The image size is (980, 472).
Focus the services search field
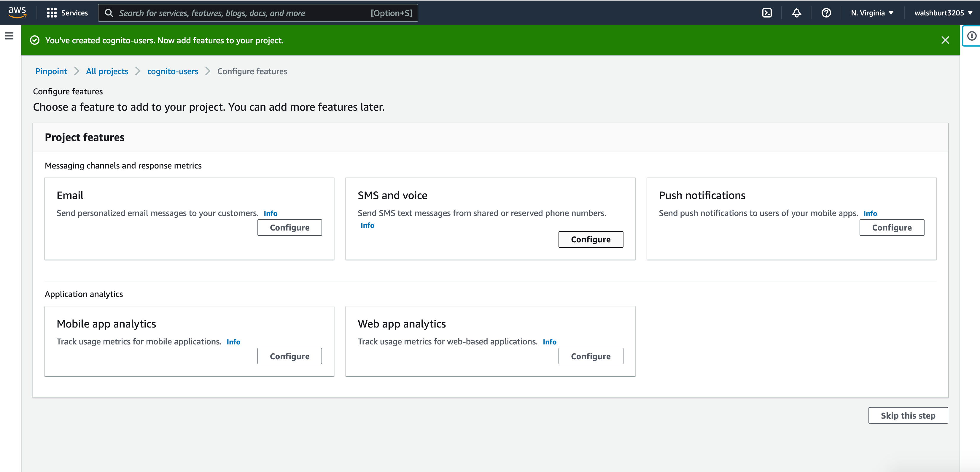257,13
